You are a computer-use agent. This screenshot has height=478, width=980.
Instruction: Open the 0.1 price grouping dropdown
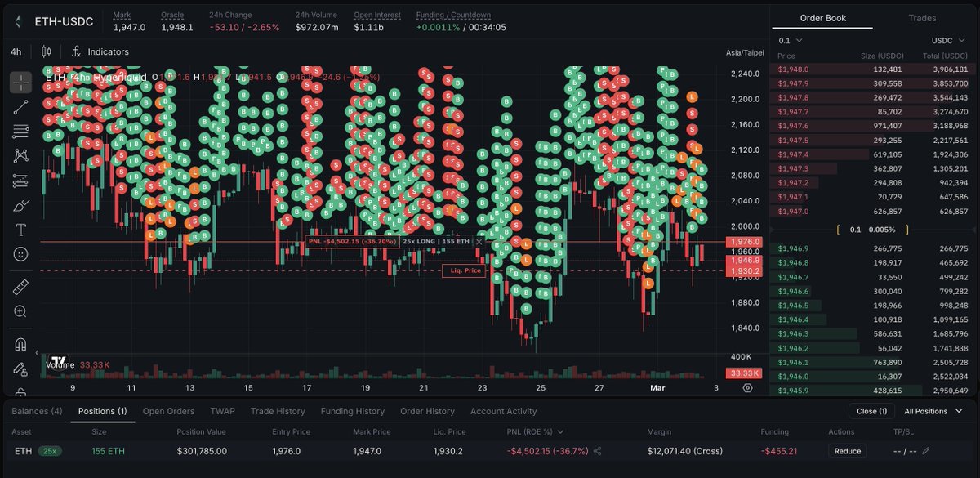791,40
